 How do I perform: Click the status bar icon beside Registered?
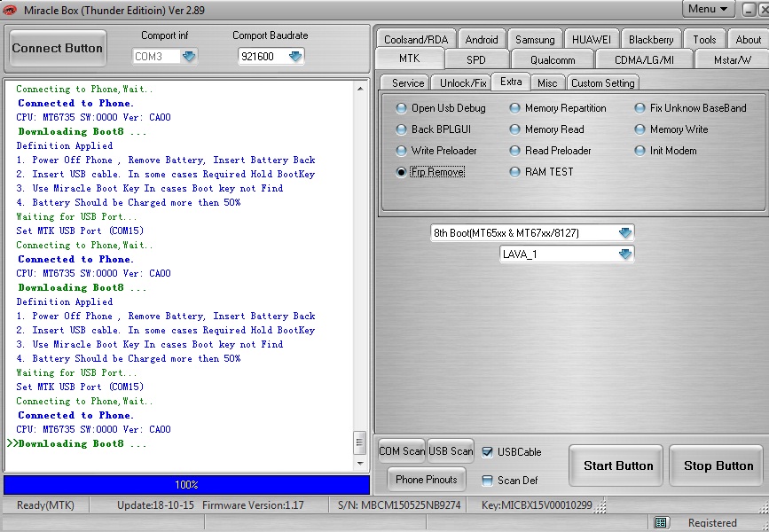coord(661,522)
